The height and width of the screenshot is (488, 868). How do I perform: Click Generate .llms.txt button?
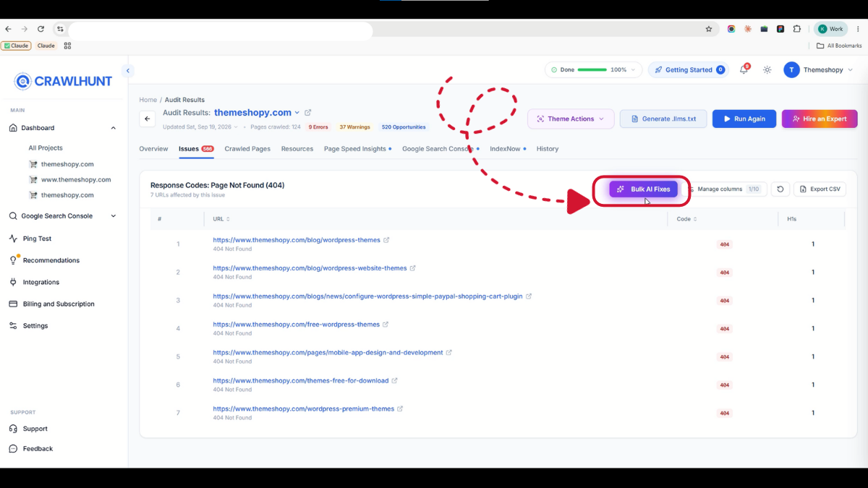click(x=663, y=119)
